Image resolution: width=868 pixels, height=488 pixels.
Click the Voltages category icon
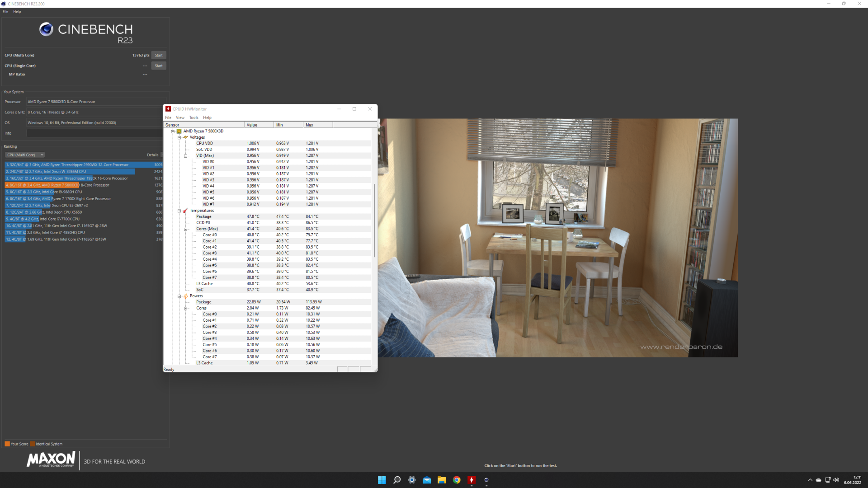click(185, 137)
